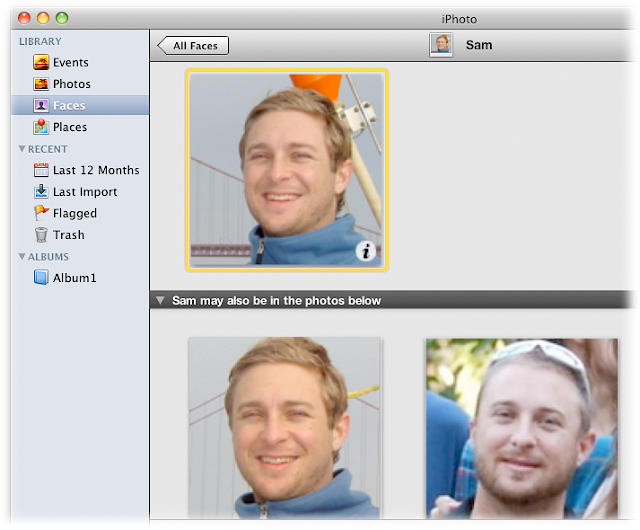This screenshot has height=530, width=640.
Task: Click the Sam name in the header
Action: 479,45
